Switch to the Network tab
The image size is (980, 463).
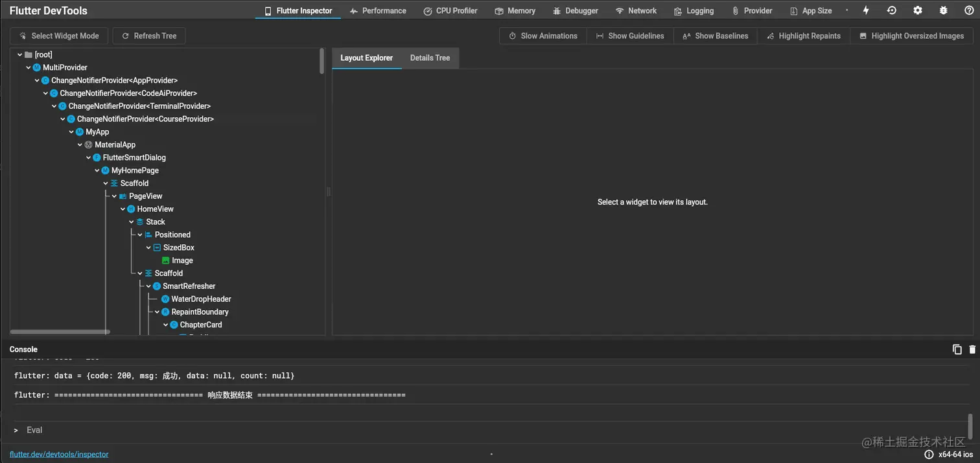636,10
